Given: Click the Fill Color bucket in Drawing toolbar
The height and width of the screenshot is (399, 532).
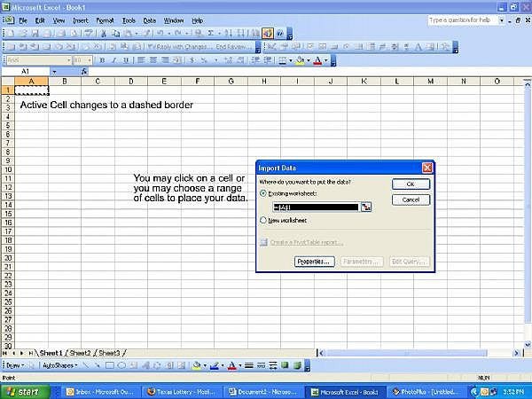Looking at the screenshot, I should pyautogui.click(x=197, y=365).
